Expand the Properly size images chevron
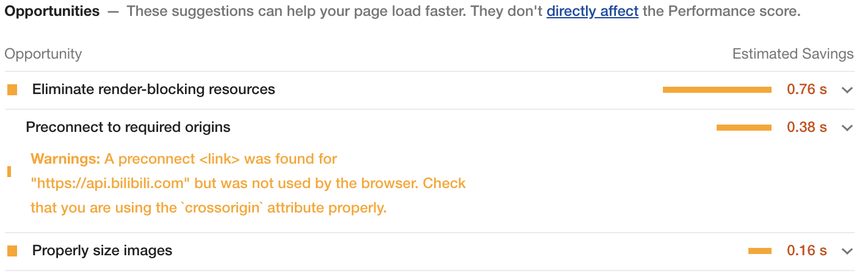 point(847,251)
